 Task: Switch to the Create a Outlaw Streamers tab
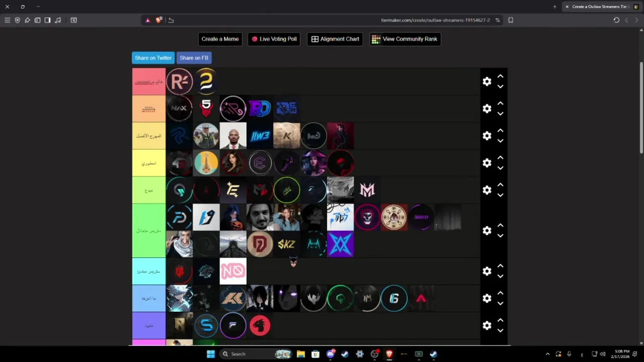coord(601,7)
